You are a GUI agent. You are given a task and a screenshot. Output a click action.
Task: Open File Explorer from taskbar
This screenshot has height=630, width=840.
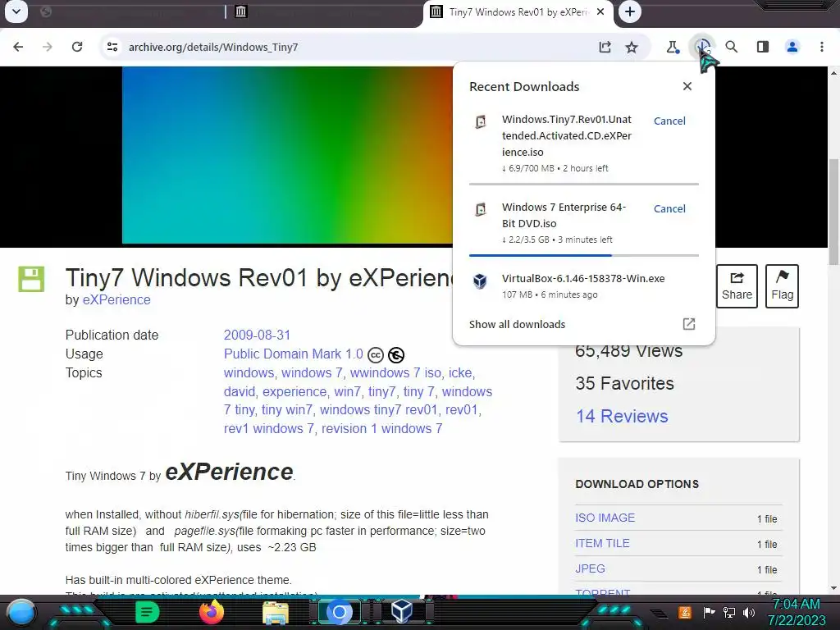pos(276,612)
